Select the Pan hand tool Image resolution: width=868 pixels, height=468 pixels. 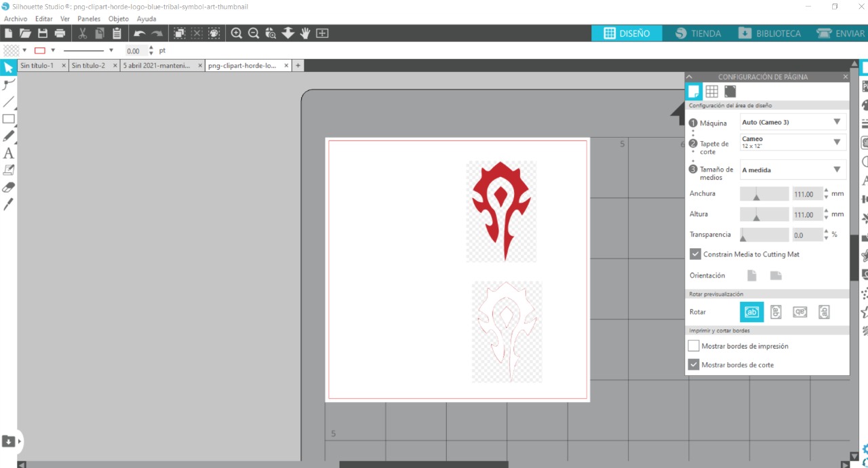coord(305,33)
